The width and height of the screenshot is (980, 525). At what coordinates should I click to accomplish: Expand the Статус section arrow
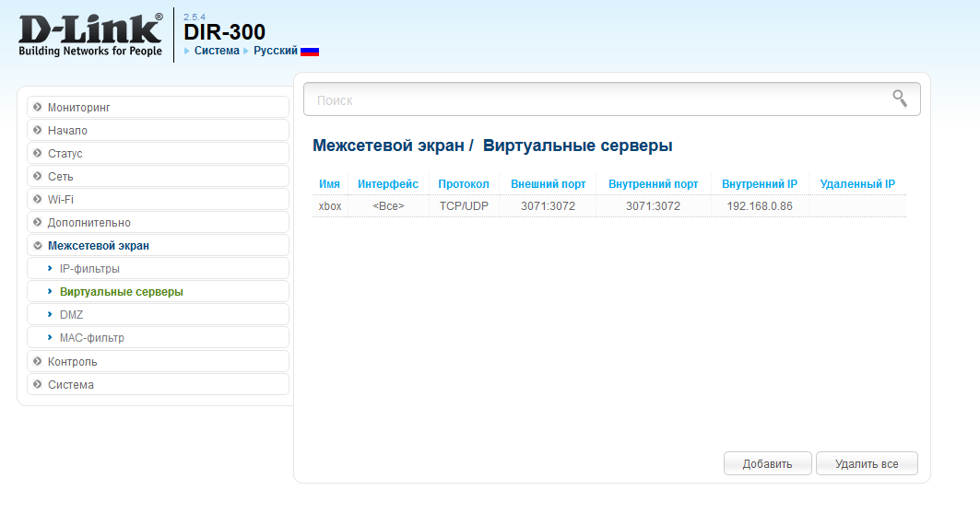38,154
